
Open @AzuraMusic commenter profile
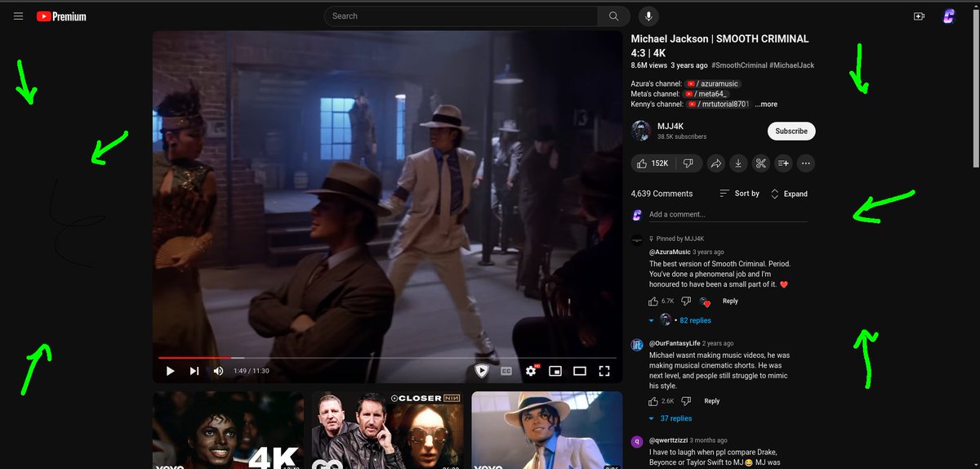click(670, 252)
